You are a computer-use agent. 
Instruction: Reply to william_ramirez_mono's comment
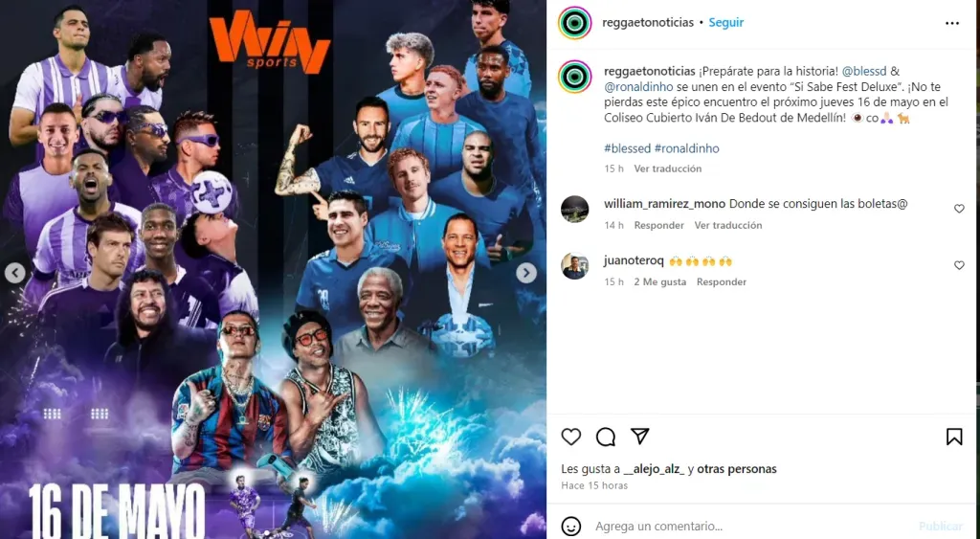pos(658,225)
